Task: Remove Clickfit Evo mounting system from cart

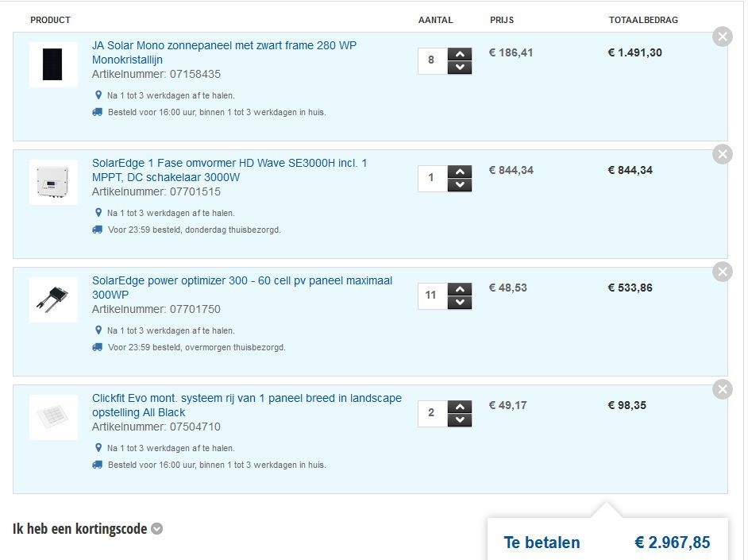Action: [x=722, y=389]
